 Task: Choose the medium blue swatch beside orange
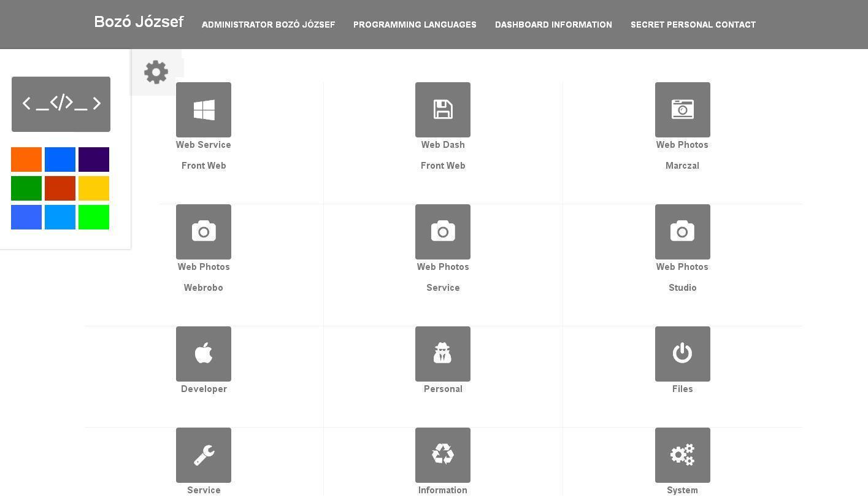click(x=60, y=160)
